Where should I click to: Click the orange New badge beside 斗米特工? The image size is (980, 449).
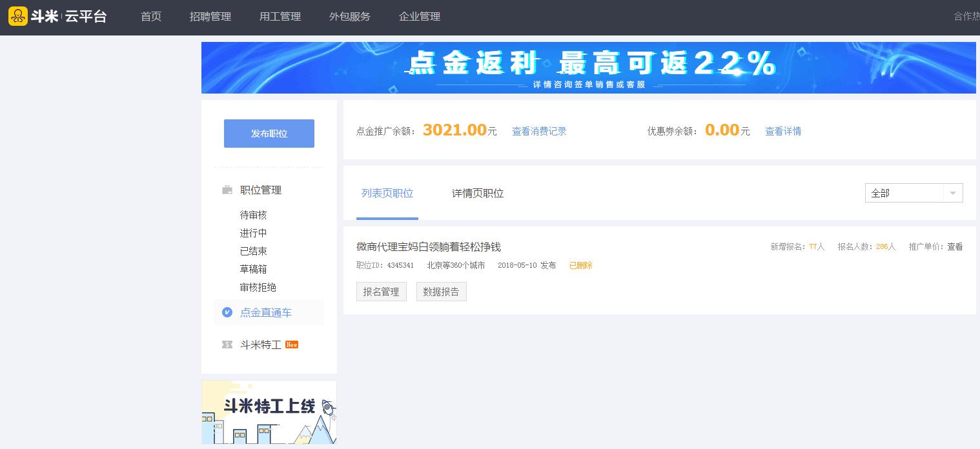[292, 344]
